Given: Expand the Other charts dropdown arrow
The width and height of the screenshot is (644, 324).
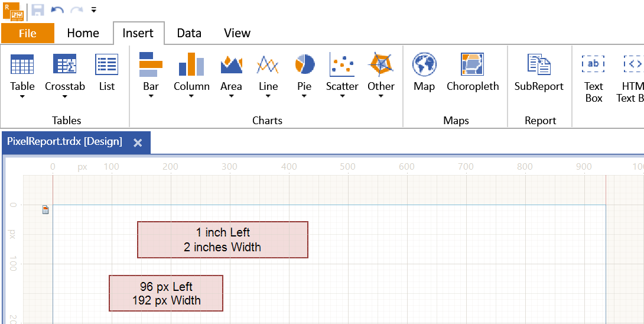Looking at the screenshot, I should 380,96.
